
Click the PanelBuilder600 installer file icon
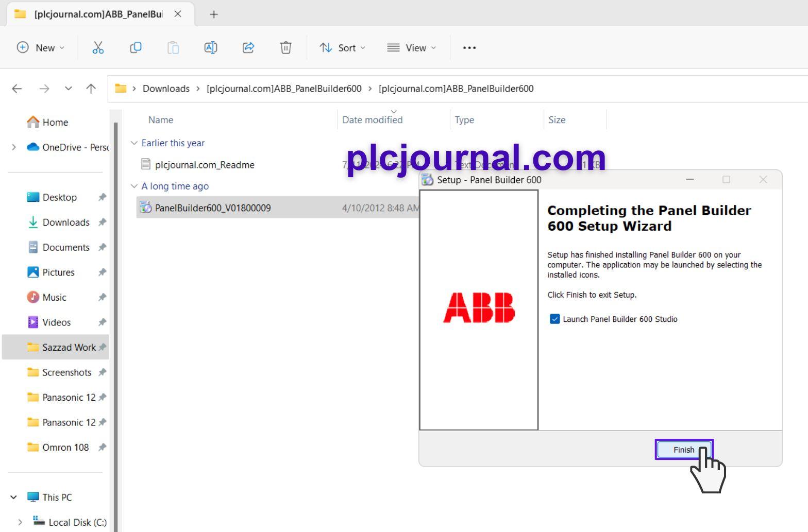tap(146, 208)
